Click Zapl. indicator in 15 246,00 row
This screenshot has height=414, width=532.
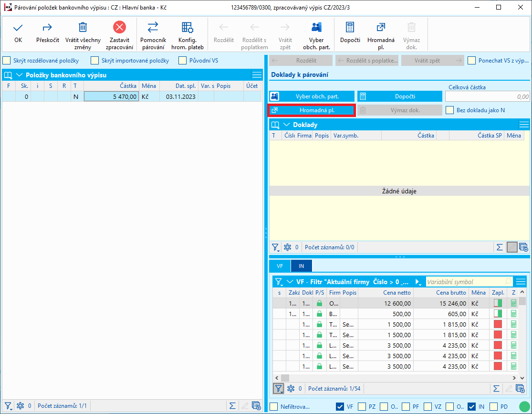[498, 303]
